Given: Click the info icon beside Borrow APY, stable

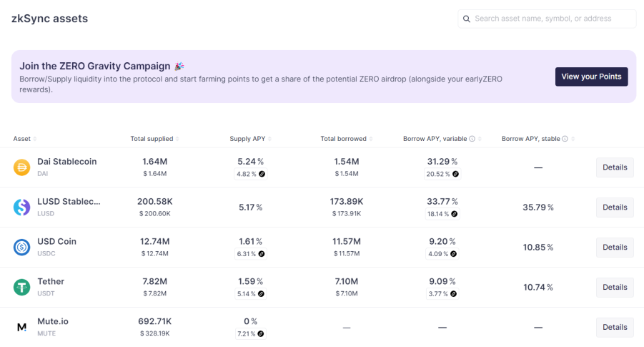Looking at the screenshot, I should pos(565,139).
